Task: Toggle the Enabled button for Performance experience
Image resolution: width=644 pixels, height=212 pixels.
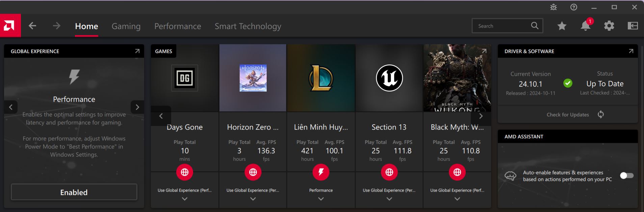Action: pos(74,192)
